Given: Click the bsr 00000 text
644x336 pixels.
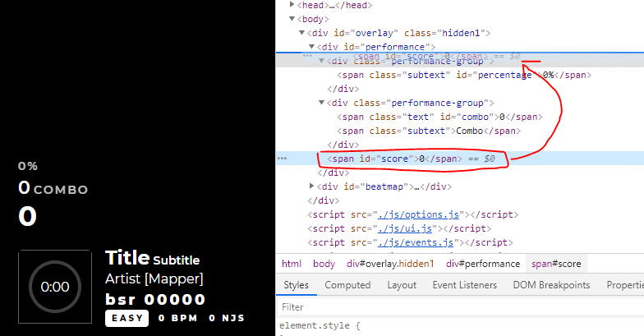Looking at the screenshot, I should 155,299.
